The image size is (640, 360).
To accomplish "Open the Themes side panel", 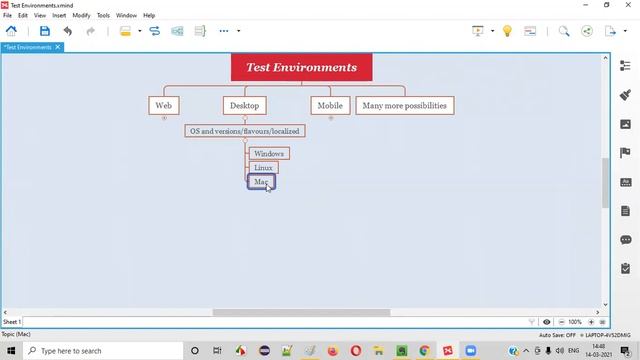I will (x=625, y=182).
